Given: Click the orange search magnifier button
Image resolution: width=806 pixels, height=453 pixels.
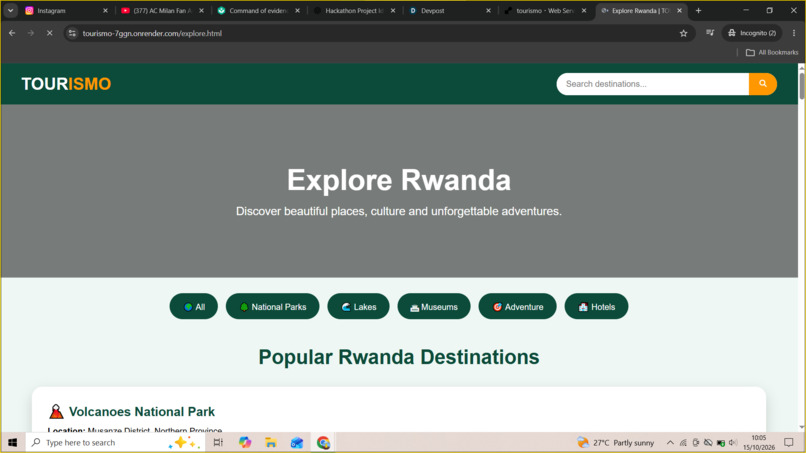Looking at the screenshot, I should point(763,84).
